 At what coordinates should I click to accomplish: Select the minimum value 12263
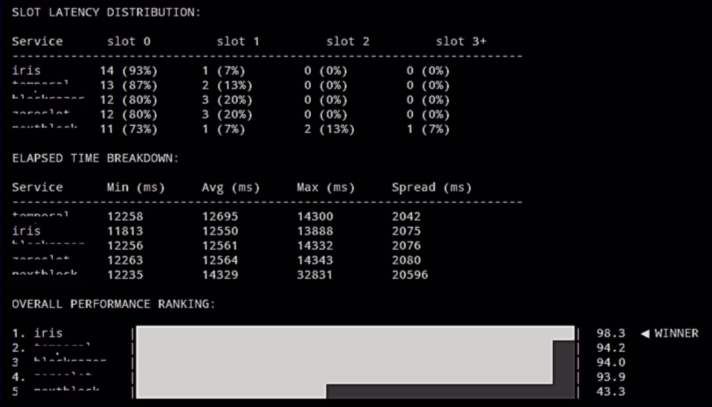(x=125, y=260)
